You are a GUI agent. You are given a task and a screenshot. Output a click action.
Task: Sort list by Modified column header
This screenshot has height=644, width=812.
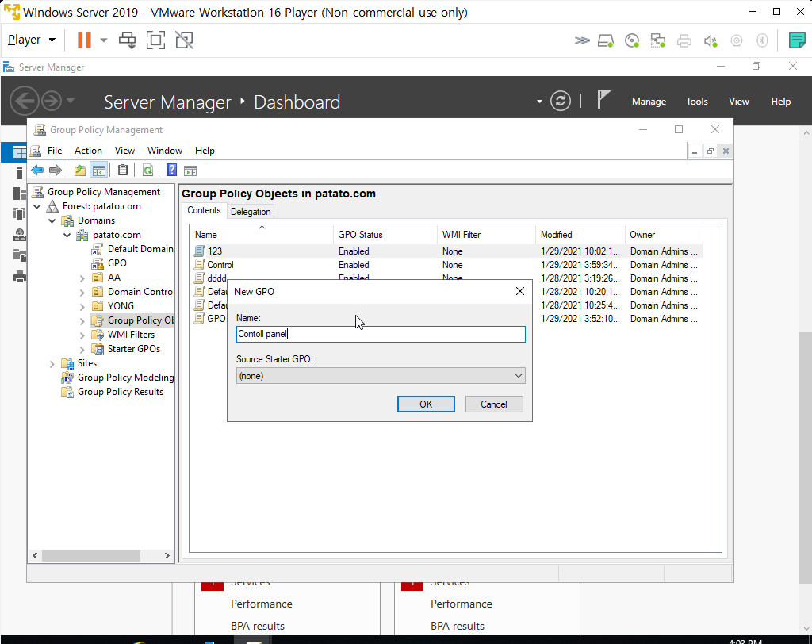[x=580, y=235]
